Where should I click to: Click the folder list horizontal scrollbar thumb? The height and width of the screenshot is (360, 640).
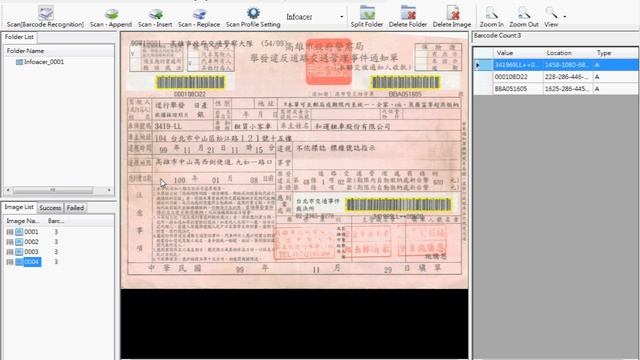point(53,190)
